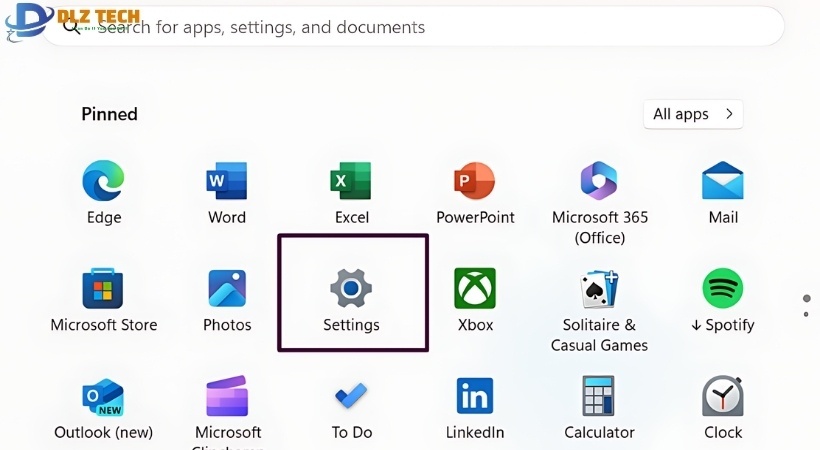Screen dimensions: 820x450
Task: Click the Spotify app icon
Action: pyautogui.click(x=723, y=288)
